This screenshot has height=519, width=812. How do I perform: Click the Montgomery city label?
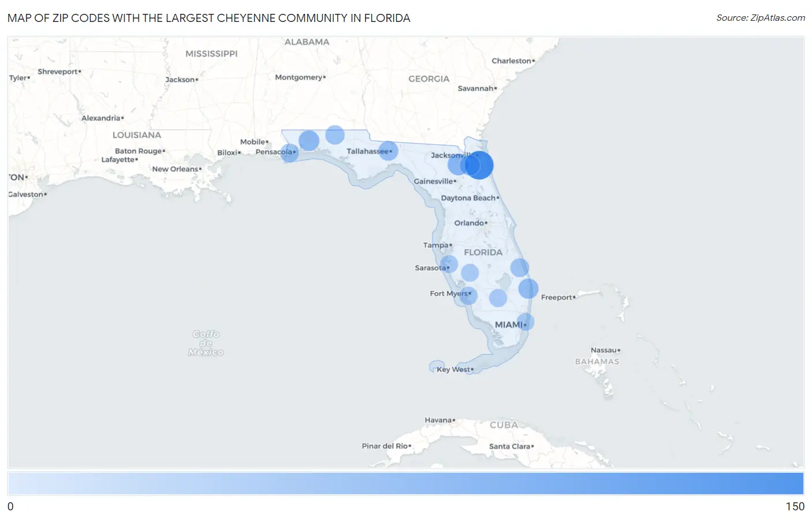coord(299,77)
